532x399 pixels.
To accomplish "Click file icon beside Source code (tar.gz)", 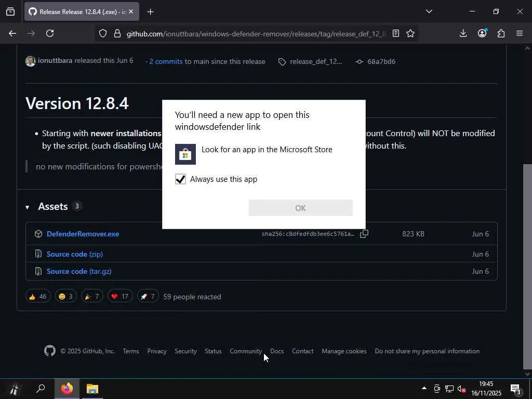I will (38, 271).
